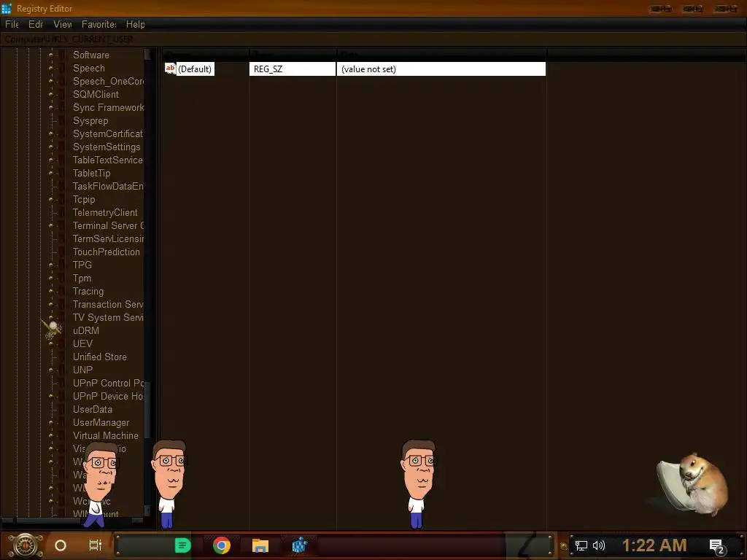Click the network icon in system tray
Screen dimensions: 747x560
point(581,545)
